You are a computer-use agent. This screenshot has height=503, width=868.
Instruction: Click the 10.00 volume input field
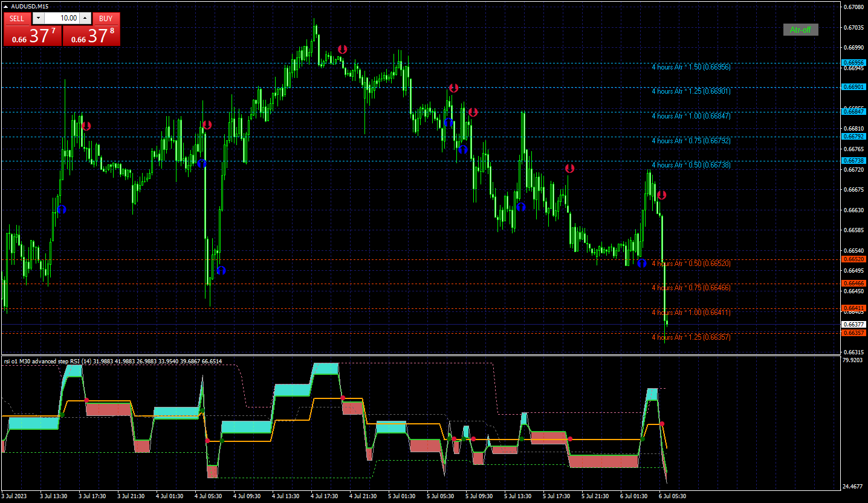62,18
